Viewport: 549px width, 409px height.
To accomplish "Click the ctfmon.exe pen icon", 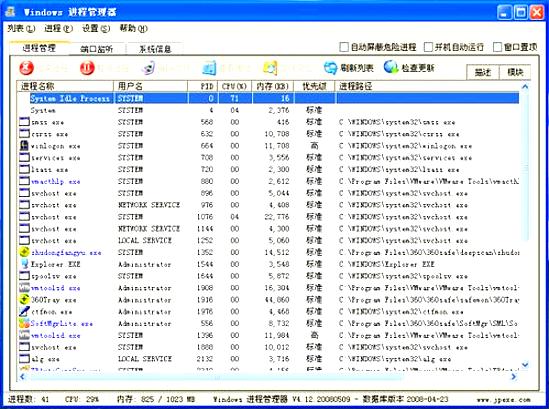I will pos(24,311).
